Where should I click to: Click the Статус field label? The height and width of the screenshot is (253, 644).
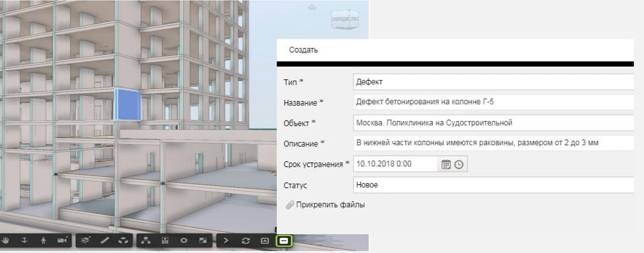pyautogui.click(x=295, y=185)
